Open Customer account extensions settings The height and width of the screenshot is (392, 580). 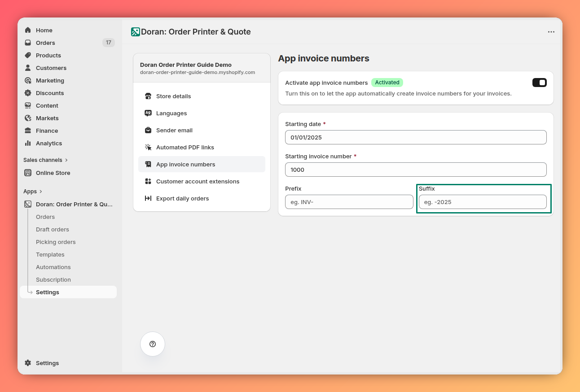pyautogui.click(x=202, y=181)
